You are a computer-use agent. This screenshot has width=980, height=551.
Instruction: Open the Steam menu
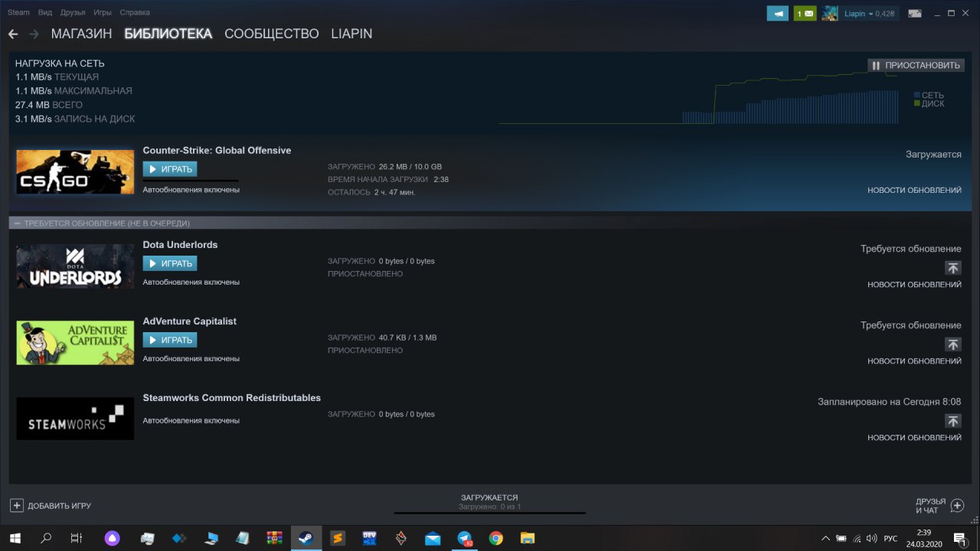[18, 12]
